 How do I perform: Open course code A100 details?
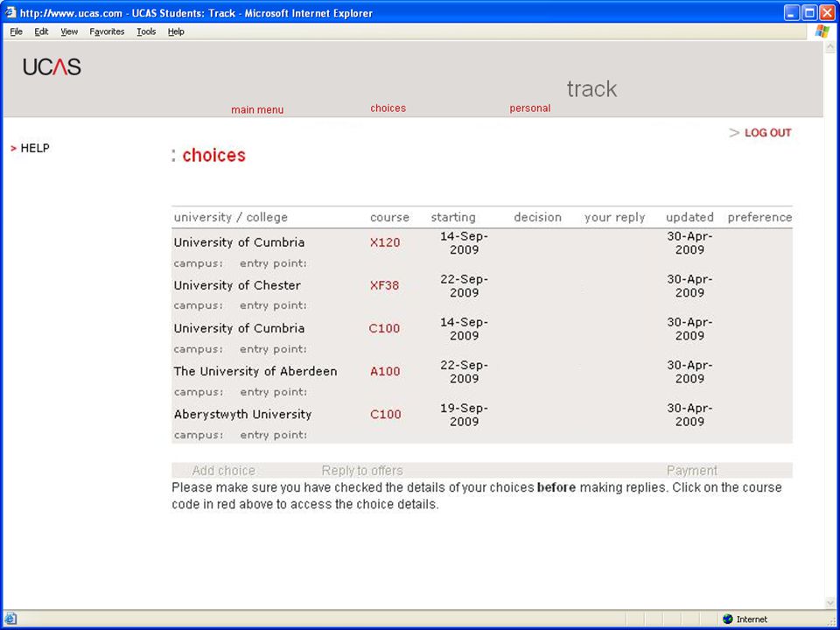(385, 371)
